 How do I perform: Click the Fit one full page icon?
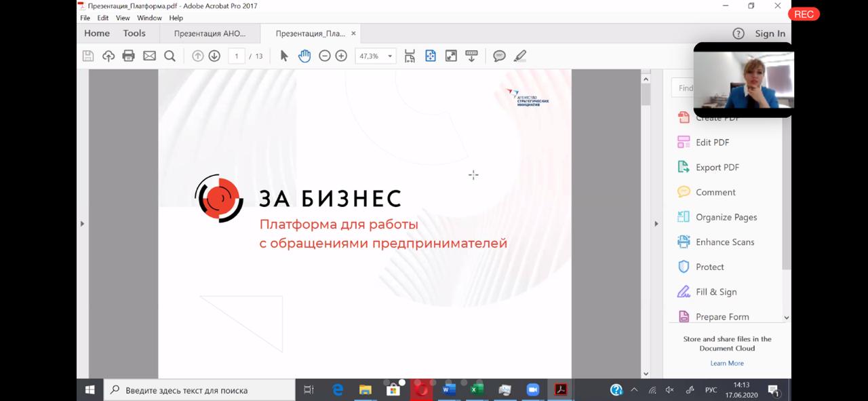click(431, 56)
